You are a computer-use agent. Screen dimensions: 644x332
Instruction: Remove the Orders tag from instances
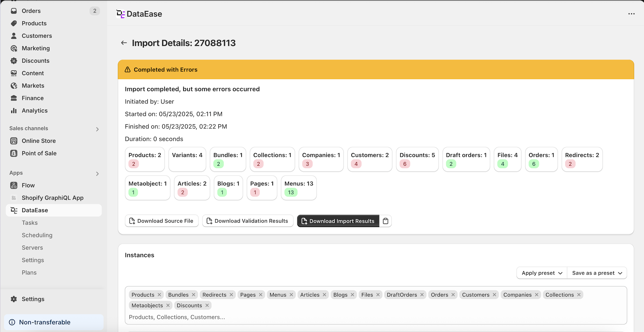pos(453,295)
